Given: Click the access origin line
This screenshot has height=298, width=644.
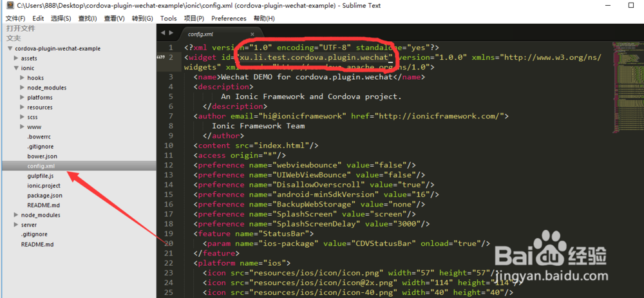Looking at the screenshot, I should tap(240, 155).
